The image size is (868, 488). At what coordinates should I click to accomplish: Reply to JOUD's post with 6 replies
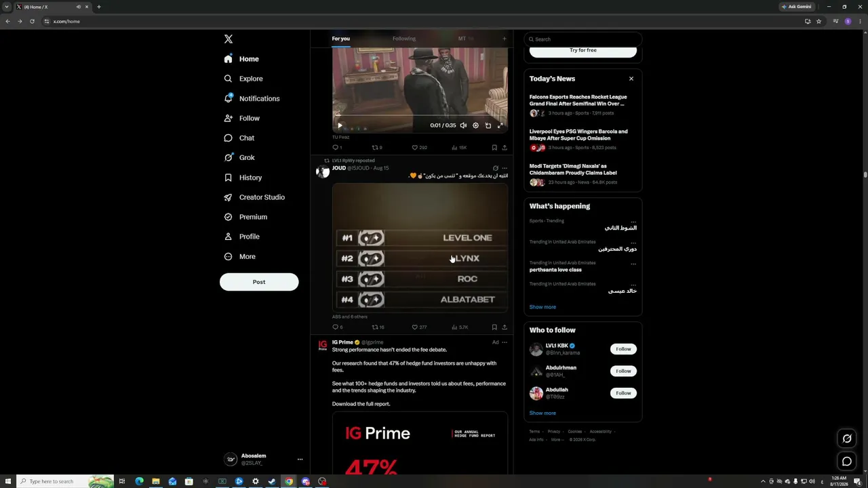point(337,327)
